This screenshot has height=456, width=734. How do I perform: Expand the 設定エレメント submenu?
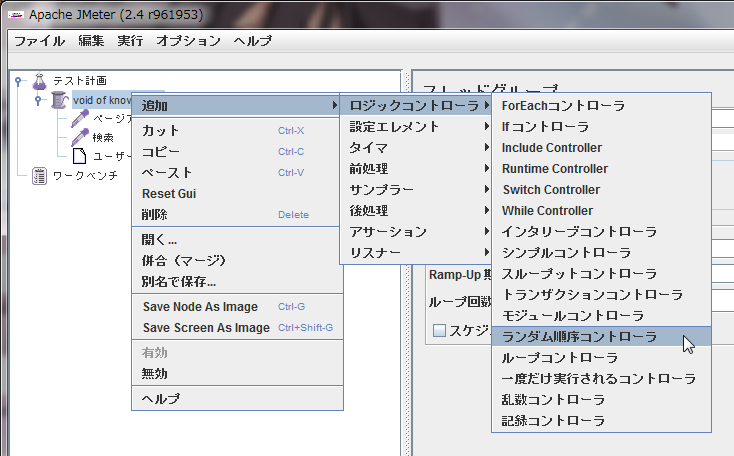[415, 126]
